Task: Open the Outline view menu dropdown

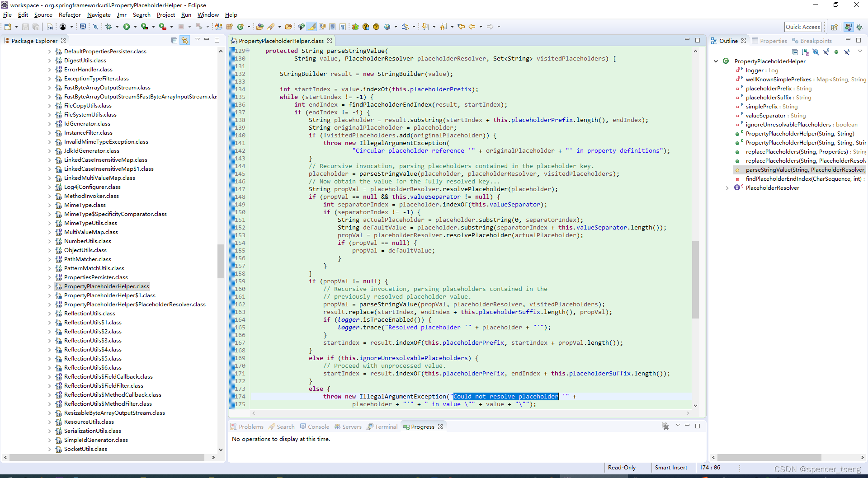Action: [x=859, y=52]
